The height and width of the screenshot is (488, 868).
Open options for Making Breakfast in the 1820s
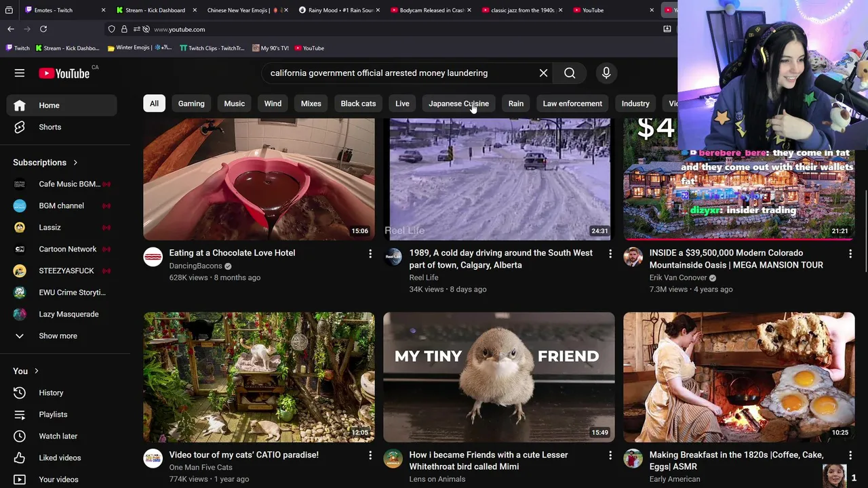pyautogui.click(x=850, y=455)
